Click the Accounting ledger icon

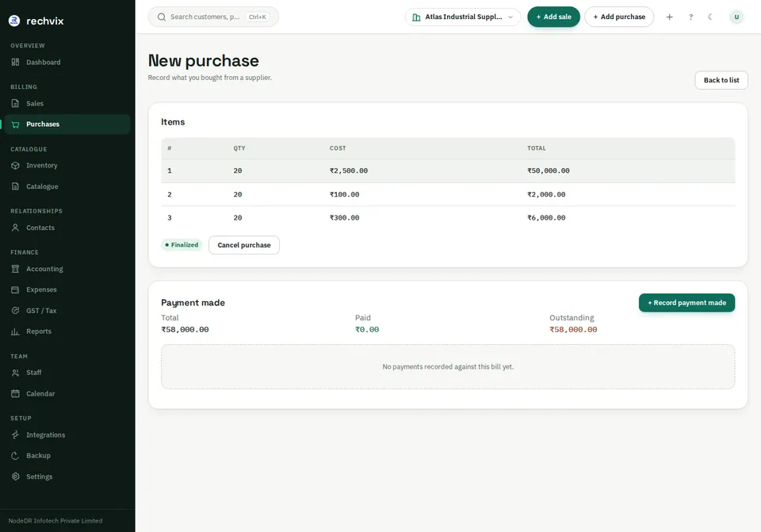click(16, 269)
